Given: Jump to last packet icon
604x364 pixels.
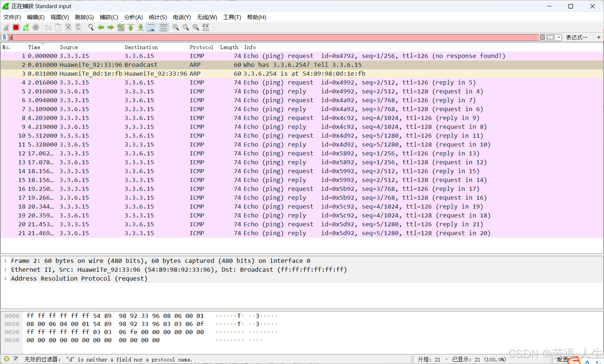Looking at the screenshot, I should [x=141, y=27].
